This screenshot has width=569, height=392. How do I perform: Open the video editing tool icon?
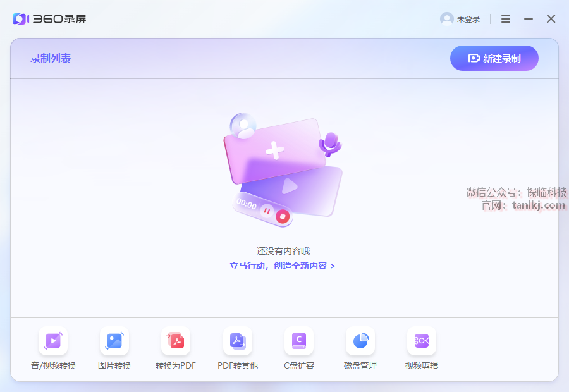pos(422,341)
